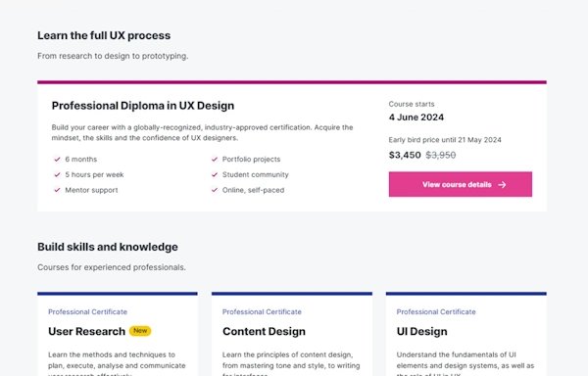Open the UI Design course card title
Image resolution: width=588 pixels, height=376 pixels.
point(421,331)
